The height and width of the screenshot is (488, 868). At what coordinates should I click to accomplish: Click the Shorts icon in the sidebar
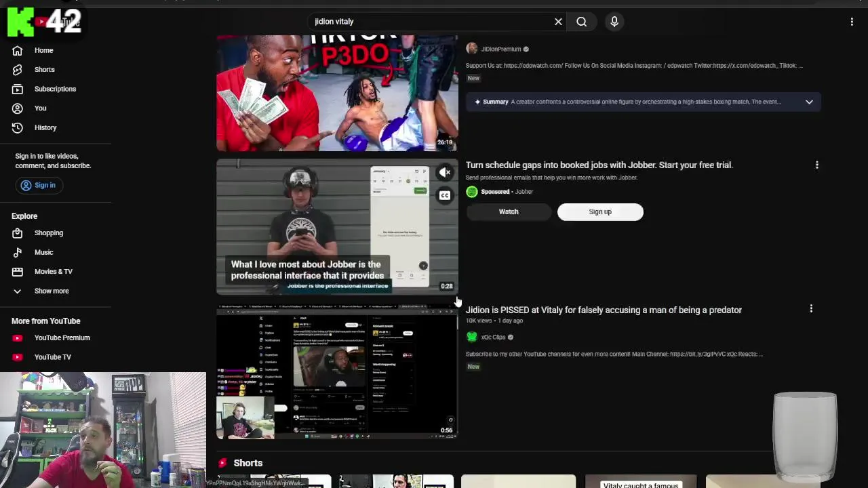[18, 69]
